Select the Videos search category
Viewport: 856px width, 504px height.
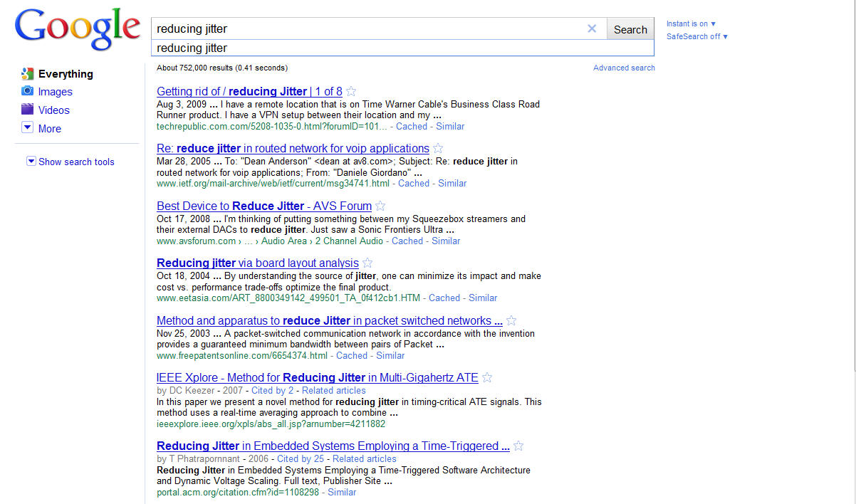(x=54, y=110)
